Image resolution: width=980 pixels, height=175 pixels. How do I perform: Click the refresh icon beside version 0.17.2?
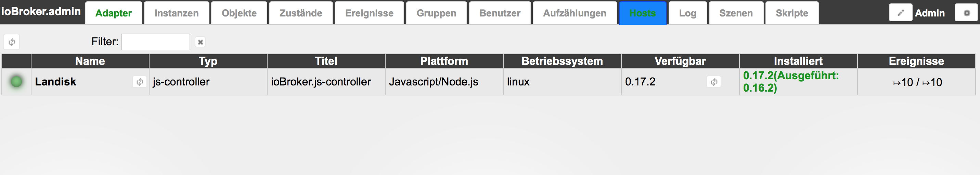(x=714, y=82)
